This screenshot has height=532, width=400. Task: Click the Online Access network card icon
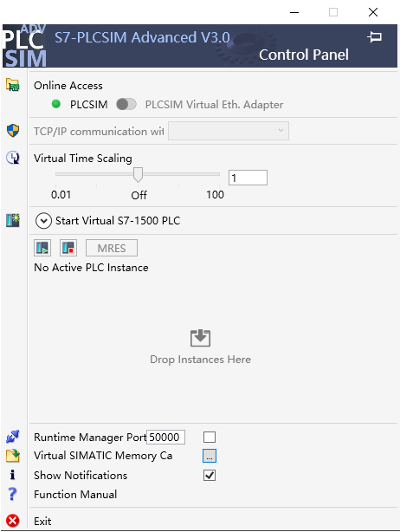coord(12,85)
